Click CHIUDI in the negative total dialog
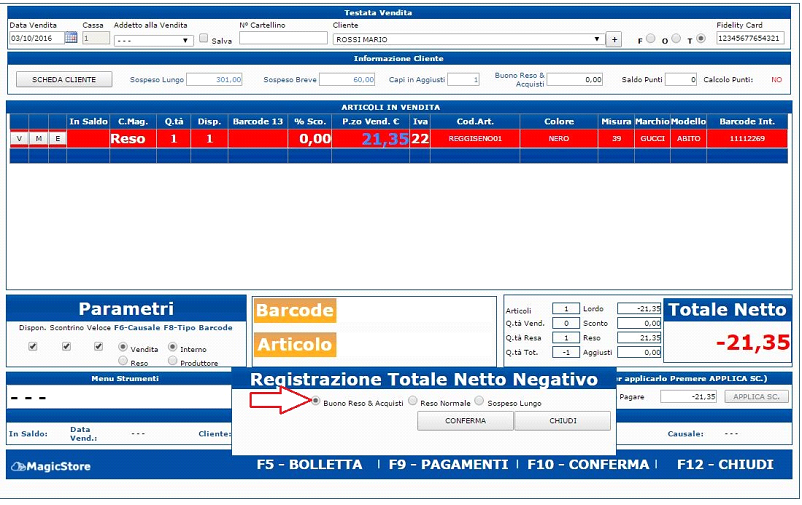802x505 pixels. click(x=563, y=421)
